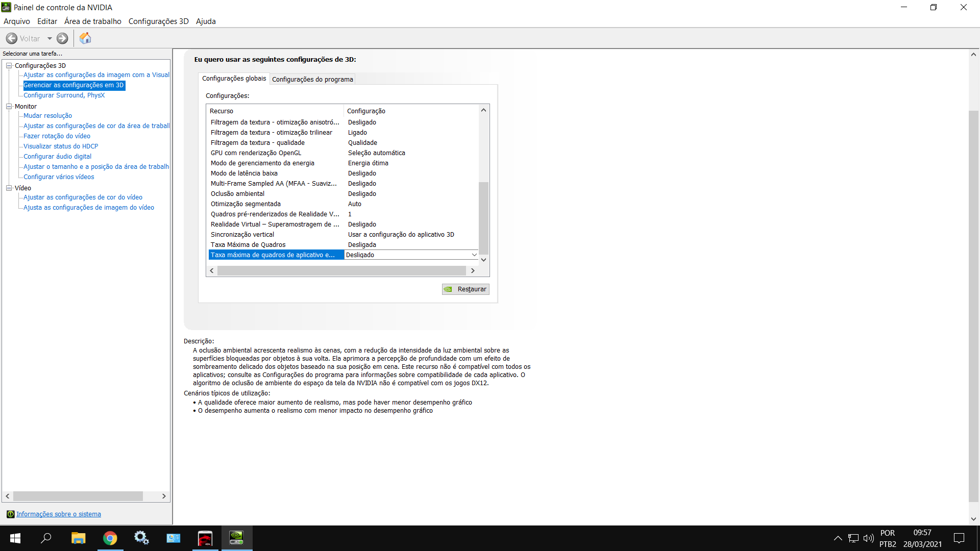Viewport: 980px width, 551px height.
Task: Open Ajustar as configurações de cor da área de trabalho
Action: [x=96, y=126]
